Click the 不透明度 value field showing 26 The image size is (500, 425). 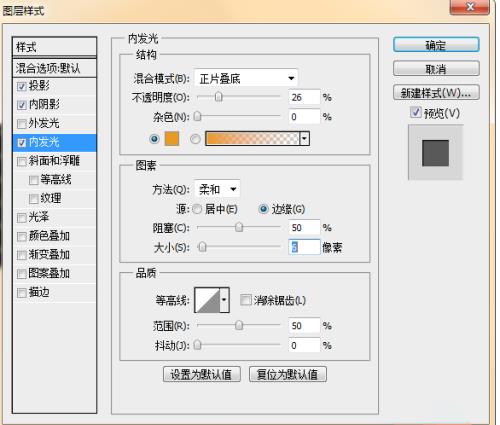304,97
